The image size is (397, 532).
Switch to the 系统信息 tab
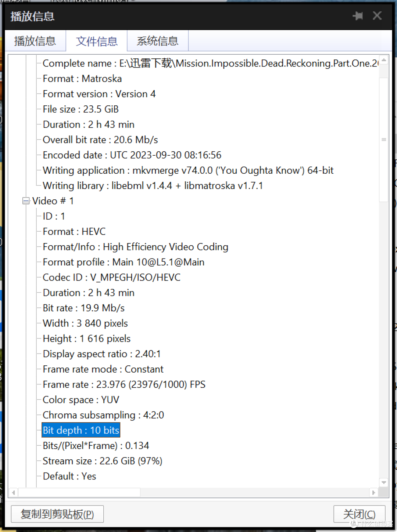tap(158, 41)
